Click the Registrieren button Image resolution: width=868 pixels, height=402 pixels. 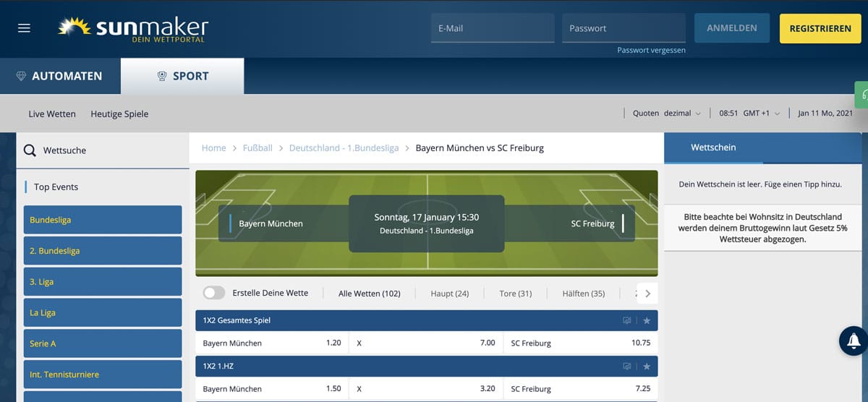click(x=820, y=28)
